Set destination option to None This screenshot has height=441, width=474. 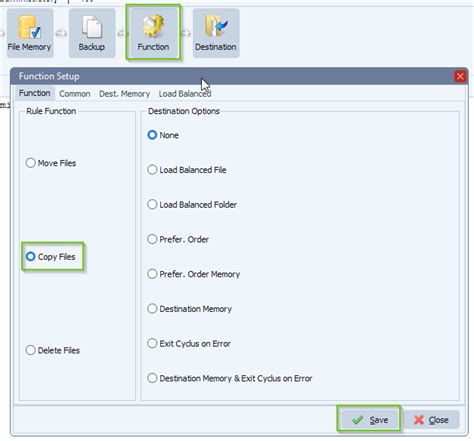163,135
